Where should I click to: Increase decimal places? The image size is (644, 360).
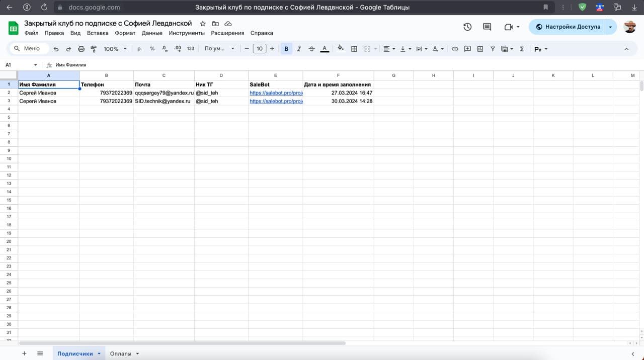[177, 49]
